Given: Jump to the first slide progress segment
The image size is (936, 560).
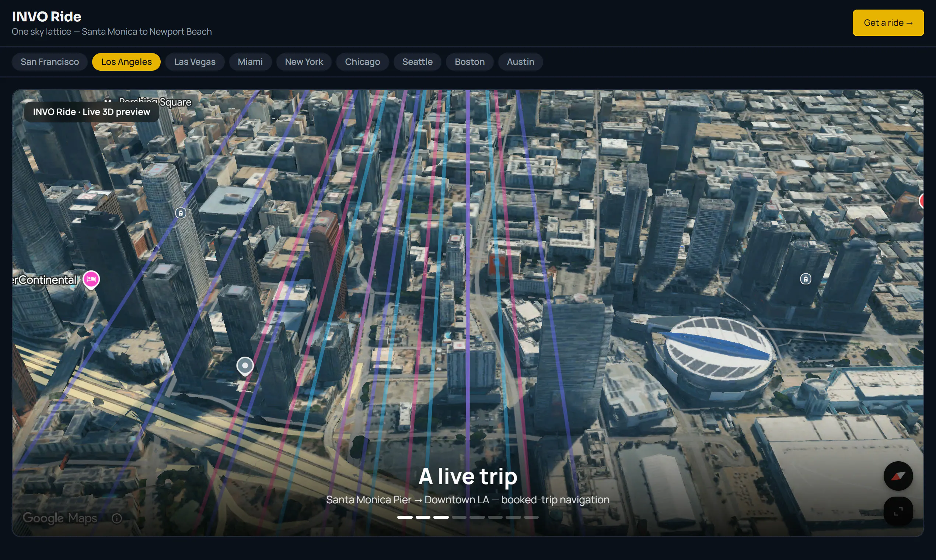Looking at the screenshot, I should [x=405, y=517].
